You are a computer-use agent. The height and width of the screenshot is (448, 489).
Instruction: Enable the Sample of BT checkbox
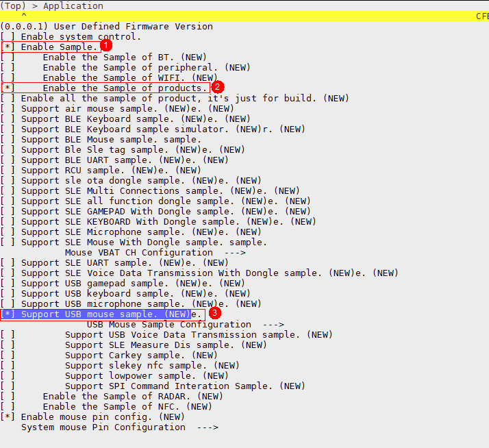[8, 57]
